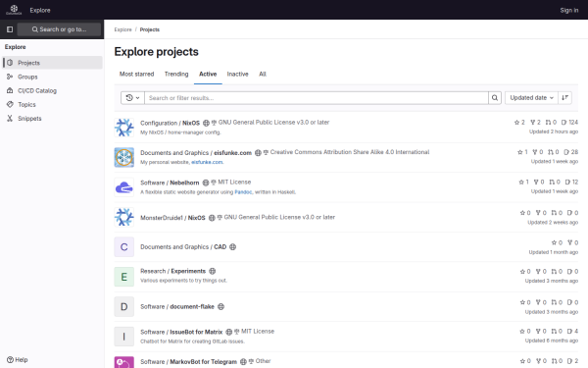The image size is (588, 368).
Task: Open Documents and Graphics / CAD link
Action: (x=183, y=247)
